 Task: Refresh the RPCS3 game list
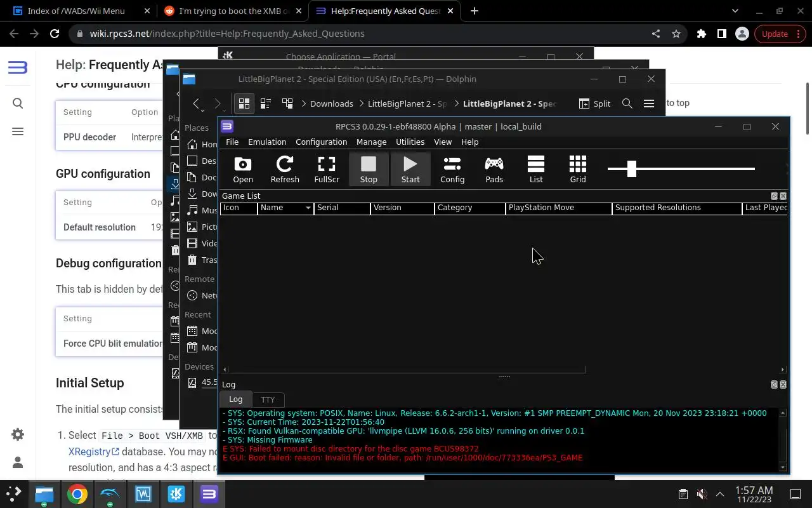click(x=285, y=169)
